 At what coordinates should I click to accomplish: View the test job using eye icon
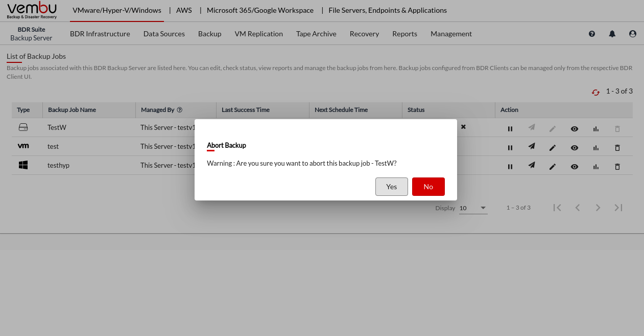[x=574, y=148]
